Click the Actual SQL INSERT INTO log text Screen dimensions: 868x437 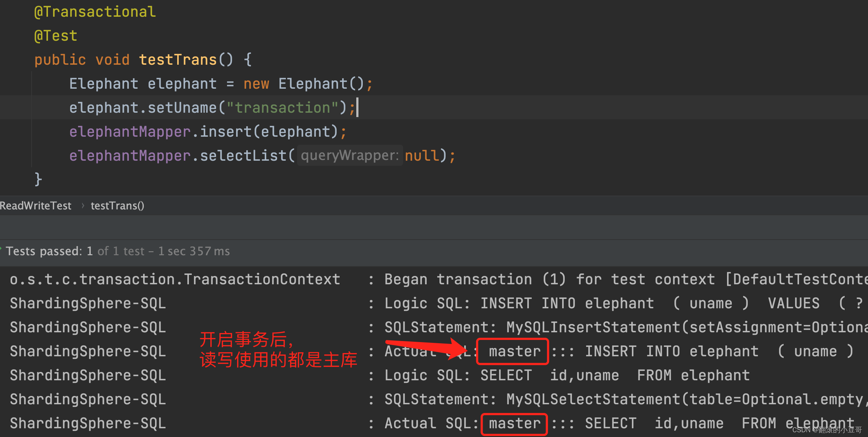pyautogui.click(x=619, y=352)
